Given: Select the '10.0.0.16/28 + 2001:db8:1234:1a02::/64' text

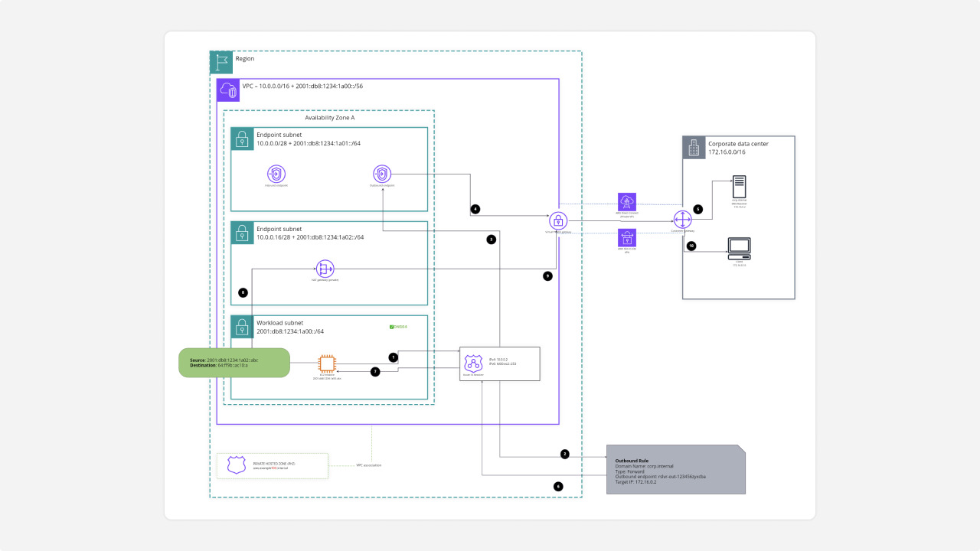Looking at the screenshot, I should (310, 237).
